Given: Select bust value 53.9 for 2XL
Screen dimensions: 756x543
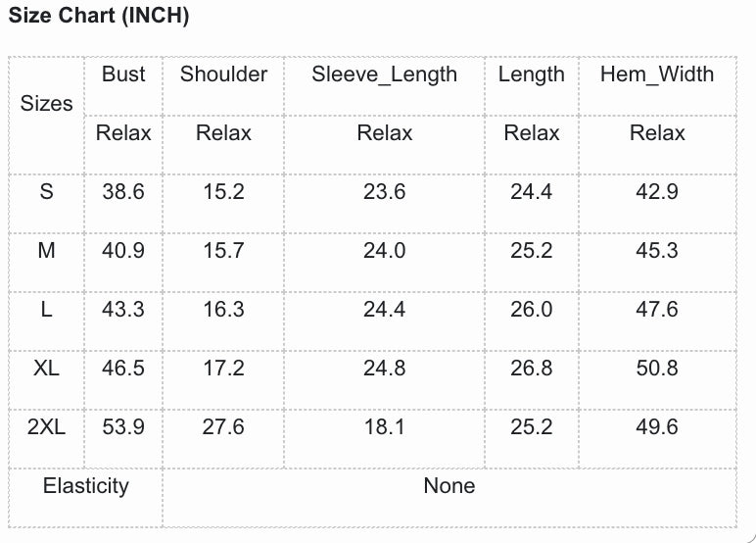Looking at the screenshot, I should click(x=123, y=426).
